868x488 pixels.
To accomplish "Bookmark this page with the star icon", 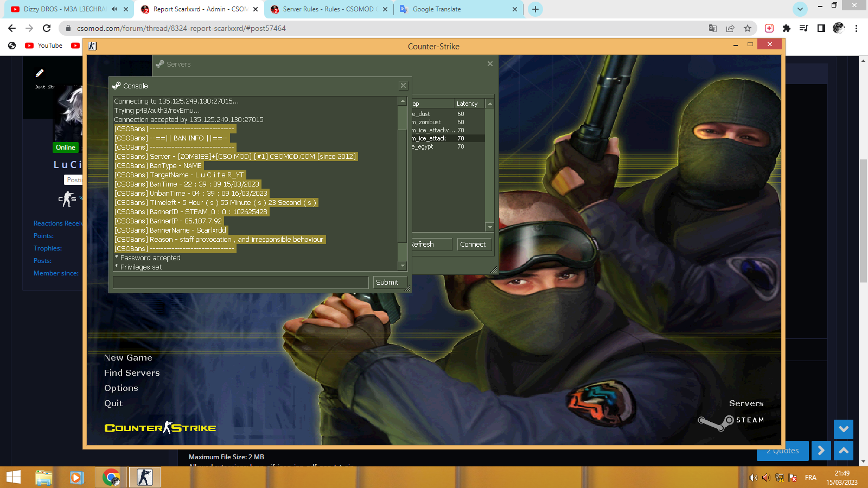I will 748,28.
